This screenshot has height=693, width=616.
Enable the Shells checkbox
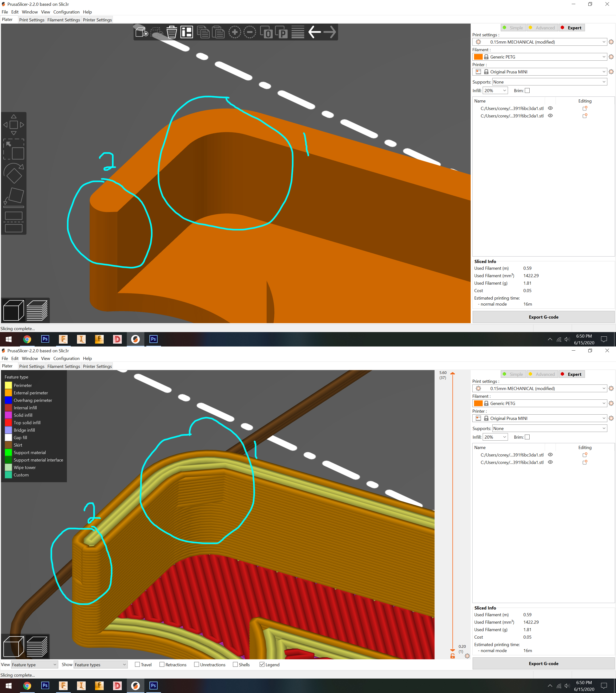tap(235, 665)
